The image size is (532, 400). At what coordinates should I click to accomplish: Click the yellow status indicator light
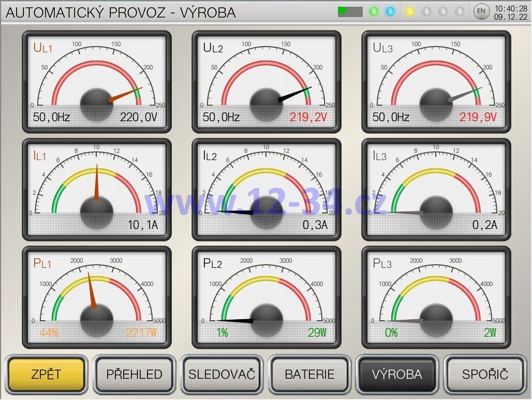[410, 11]
